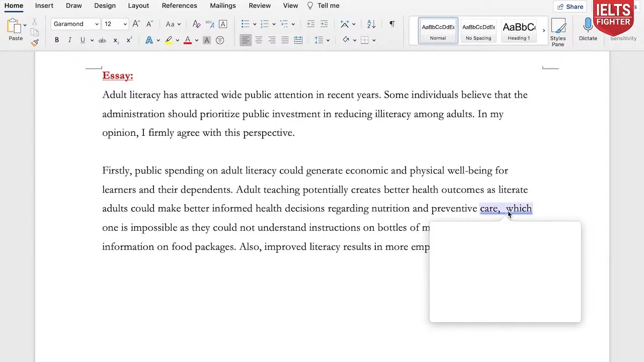Open the Draw tab

[74, 6]
